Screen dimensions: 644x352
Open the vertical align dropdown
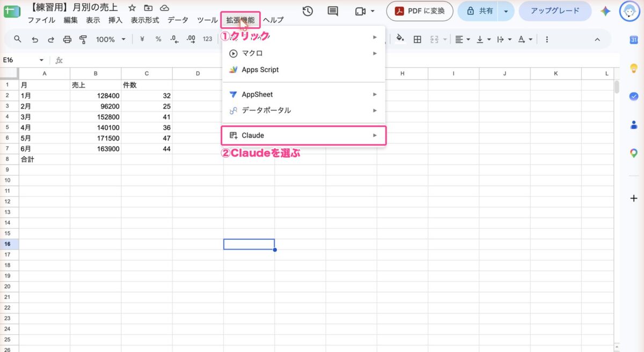point(484,39)
